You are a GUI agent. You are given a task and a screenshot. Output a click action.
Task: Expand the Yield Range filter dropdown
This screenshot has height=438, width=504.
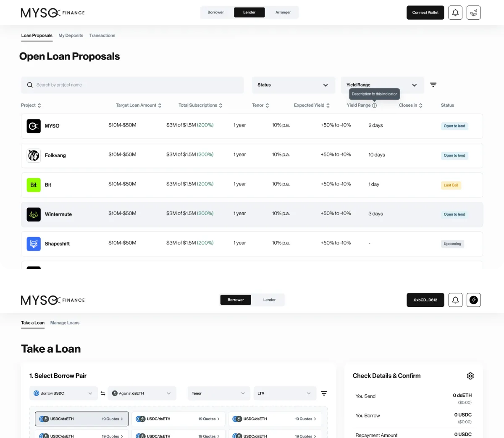coord(382,85)
